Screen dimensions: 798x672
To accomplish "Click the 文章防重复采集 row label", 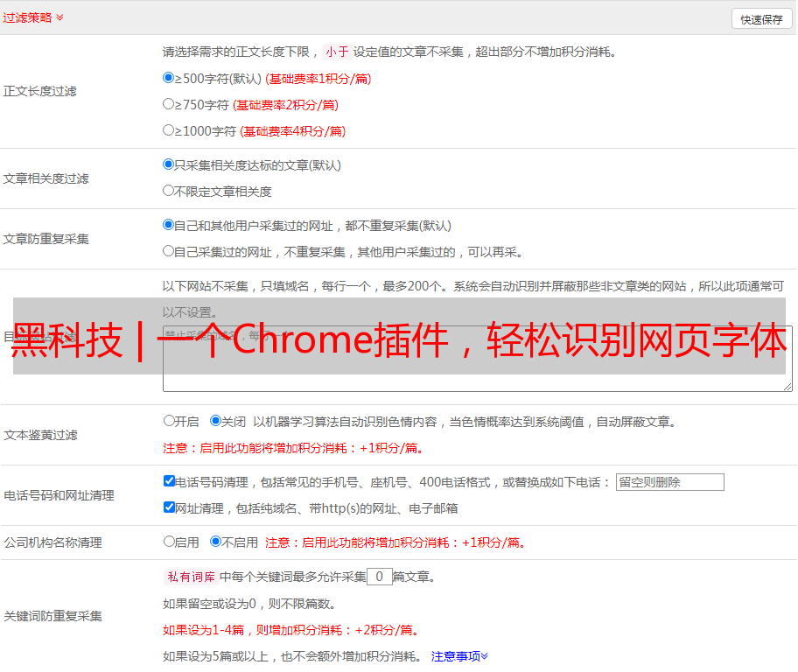I will point(45,239).
